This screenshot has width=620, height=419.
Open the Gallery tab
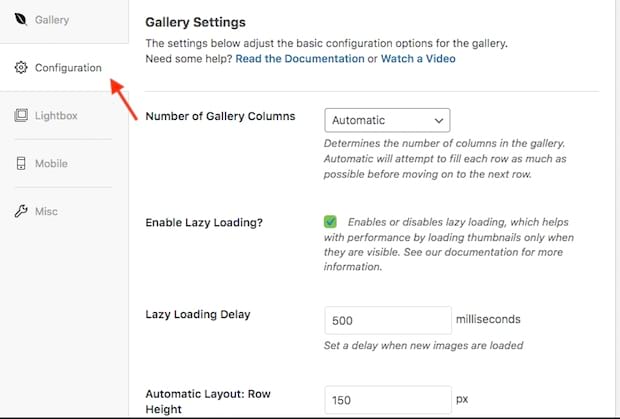tap(52, 20)
